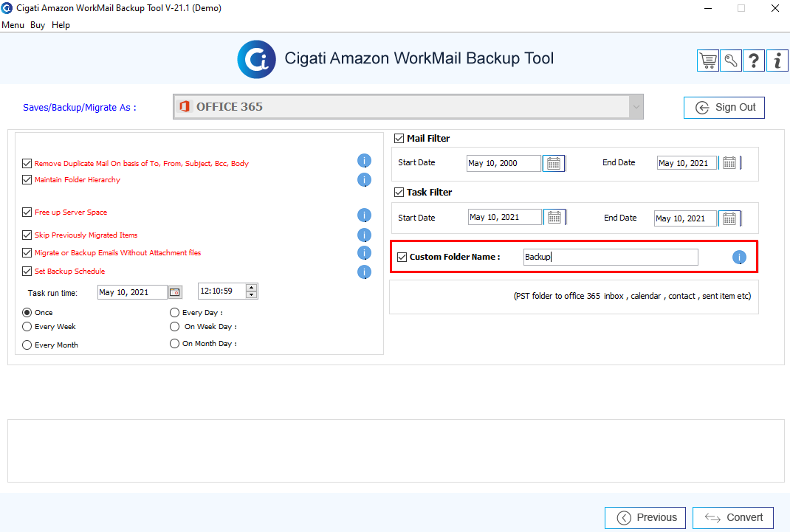Go back with the Previous button

pos(645,518)
